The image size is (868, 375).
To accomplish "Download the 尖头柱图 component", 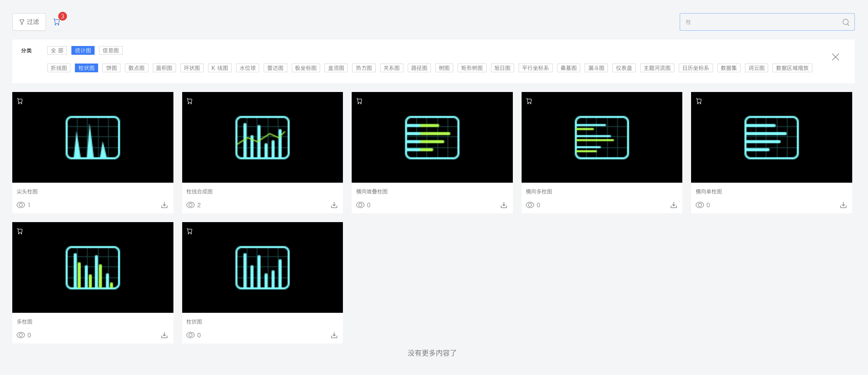I will point(164,205).
